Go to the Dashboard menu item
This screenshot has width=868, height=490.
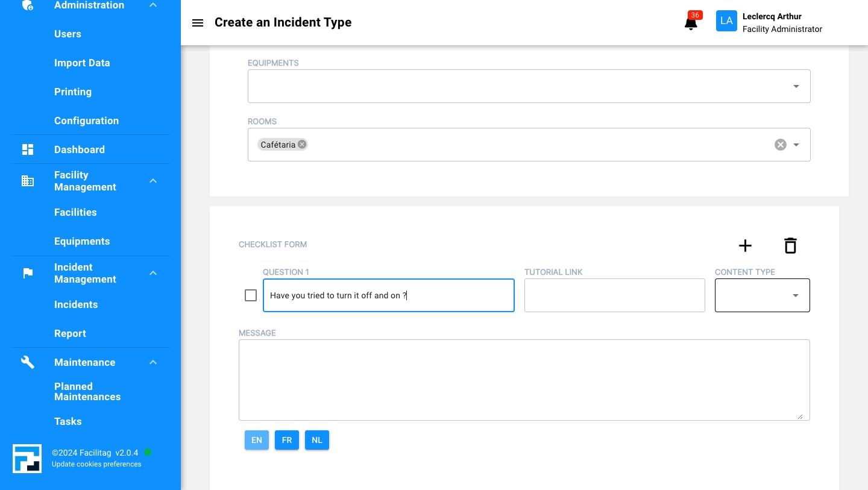click(x=80, y=149)
